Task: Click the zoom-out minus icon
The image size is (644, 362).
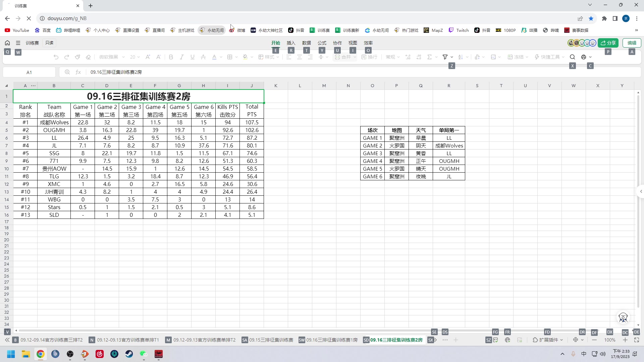Action: (x=594, y=340)
